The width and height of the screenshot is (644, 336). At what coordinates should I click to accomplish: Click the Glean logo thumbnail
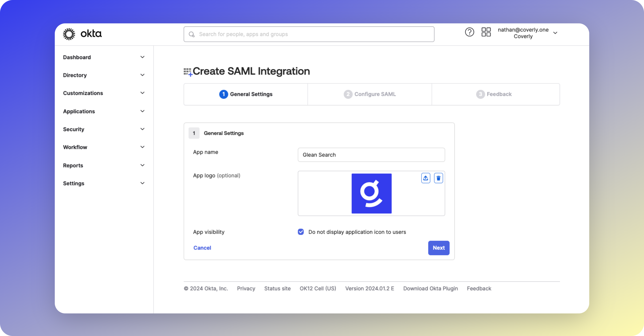pos(371,193)
